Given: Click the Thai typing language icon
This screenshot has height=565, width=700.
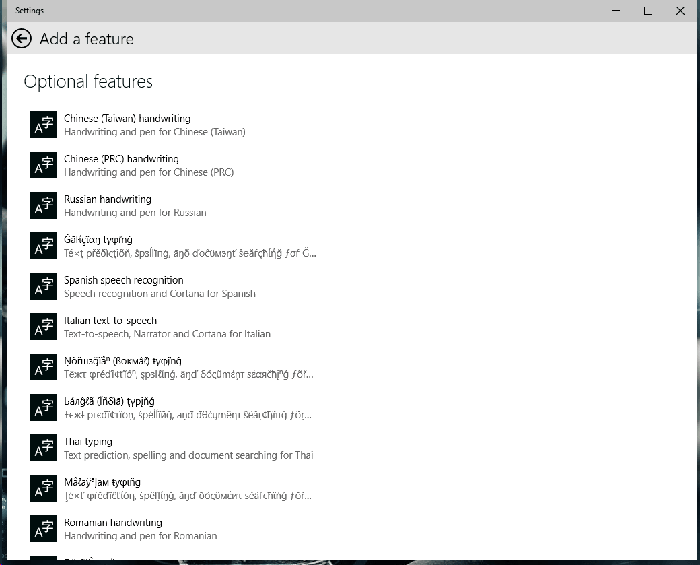Looking at the screenshot, I should click(44, 448).
